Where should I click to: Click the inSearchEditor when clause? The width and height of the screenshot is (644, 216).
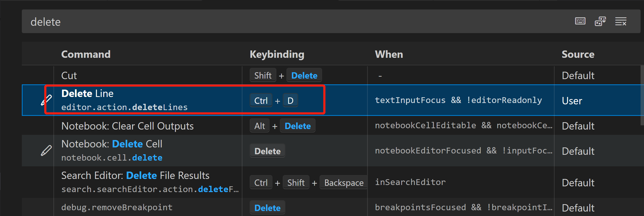click(x=410, y=182)
